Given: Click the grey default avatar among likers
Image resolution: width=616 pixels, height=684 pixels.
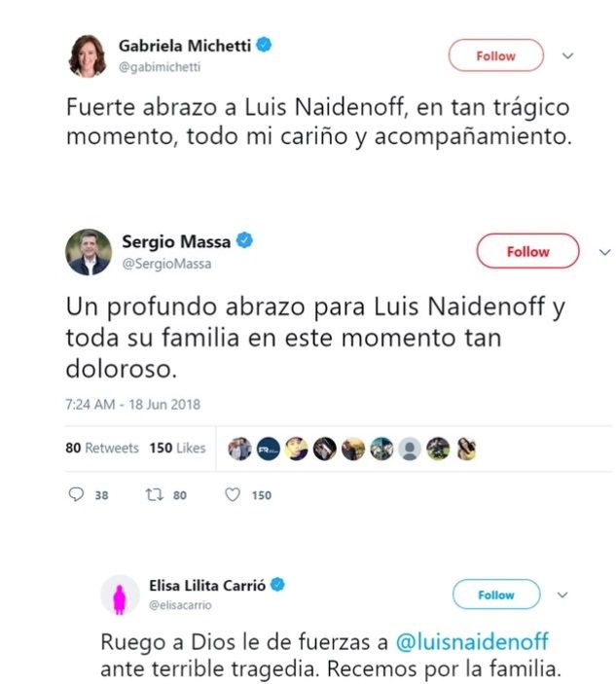Looking at the screenshot, I should pyautogui.click(x=410, y=449).
